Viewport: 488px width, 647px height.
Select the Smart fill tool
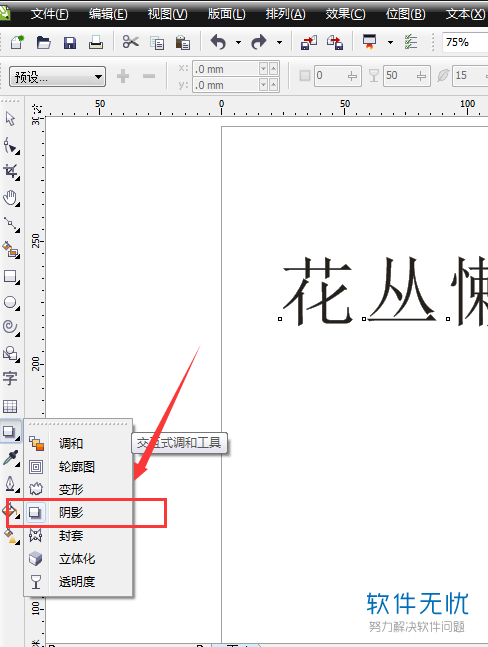(11, 250)
